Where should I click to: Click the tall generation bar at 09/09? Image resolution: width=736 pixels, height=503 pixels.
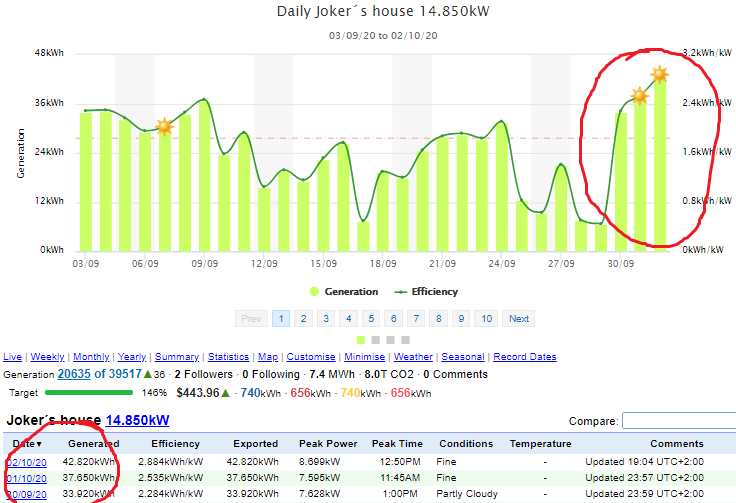[x=205, y=176]
